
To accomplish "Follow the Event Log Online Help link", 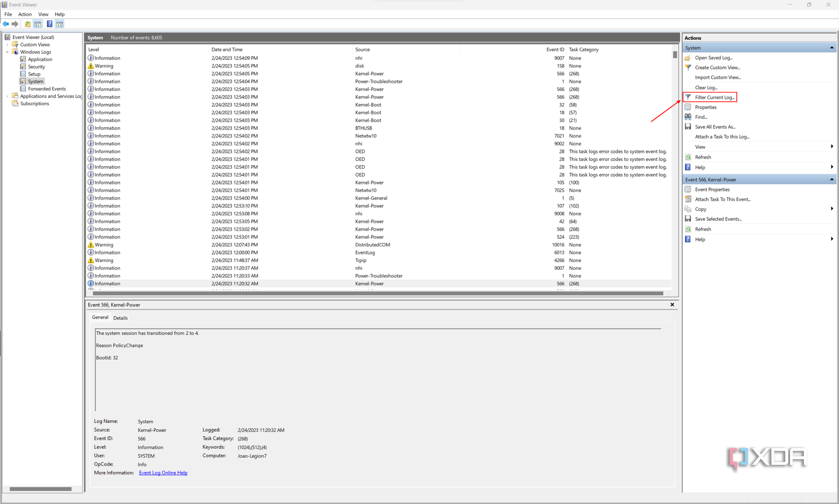I will click(x=163, y=472).
